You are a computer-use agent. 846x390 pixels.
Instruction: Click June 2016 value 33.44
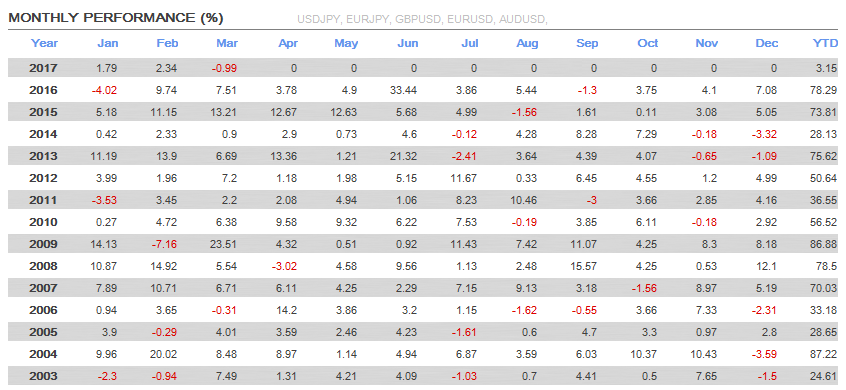pyautogui.click(x=404, y=91)
